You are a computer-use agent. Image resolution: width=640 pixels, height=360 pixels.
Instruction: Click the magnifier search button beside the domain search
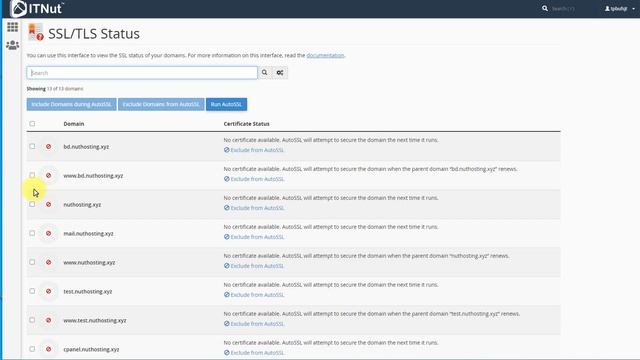(264, 73)
